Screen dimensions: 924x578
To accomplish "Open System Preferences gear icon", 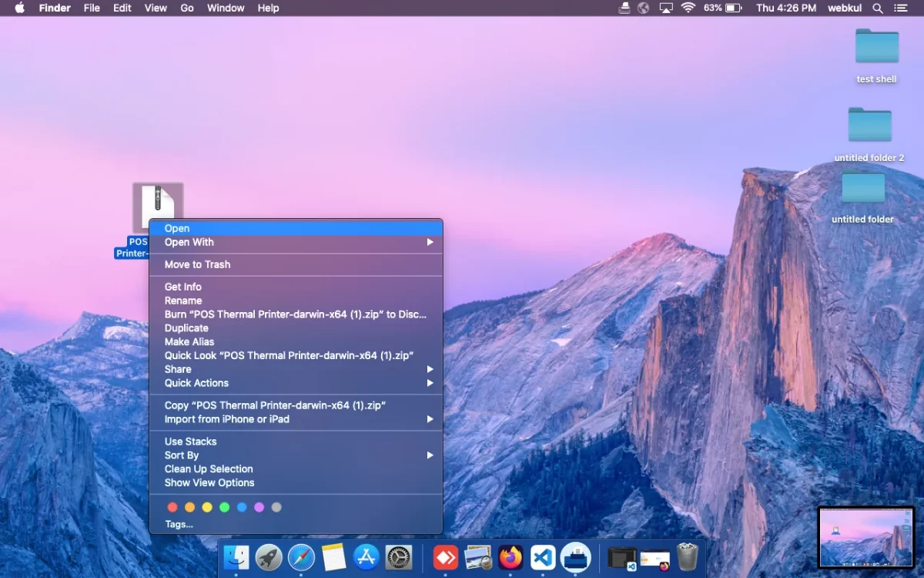I will coord(399,557).
